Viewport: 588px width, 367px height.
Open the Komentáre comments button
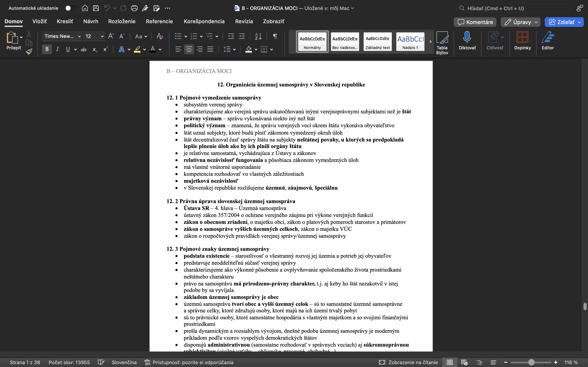pos(475,22)
